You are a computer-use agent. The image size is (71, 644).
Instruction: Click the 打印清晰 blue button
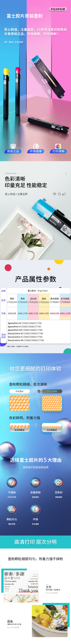point(58,151)
